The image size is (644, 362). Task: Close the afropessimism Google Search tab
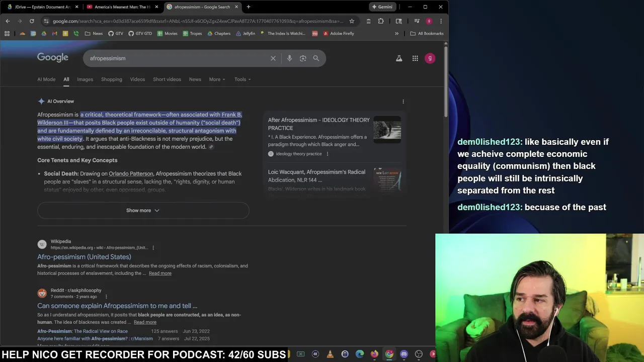click(x=236, y=7)
